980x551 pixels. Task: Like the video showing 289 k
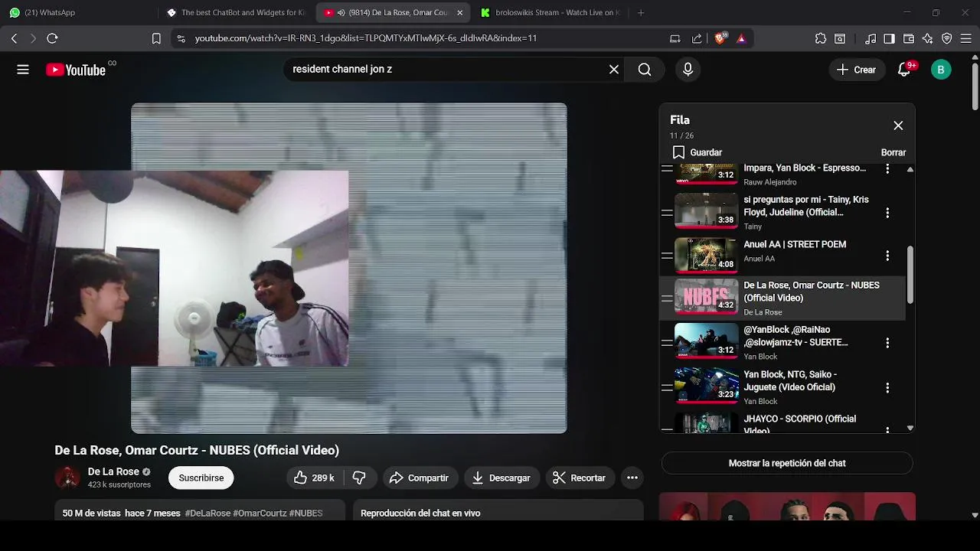(315, 478)
